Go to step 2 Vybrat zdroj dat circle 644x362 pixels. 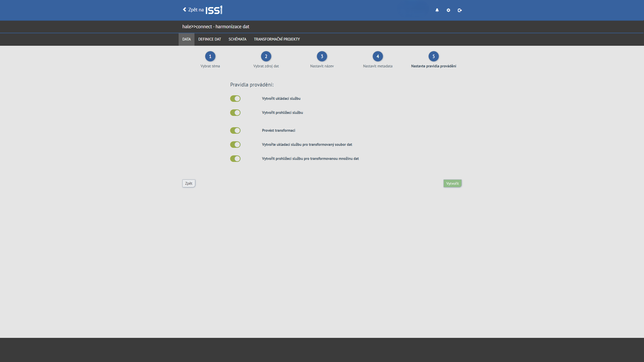pos(266,56)
